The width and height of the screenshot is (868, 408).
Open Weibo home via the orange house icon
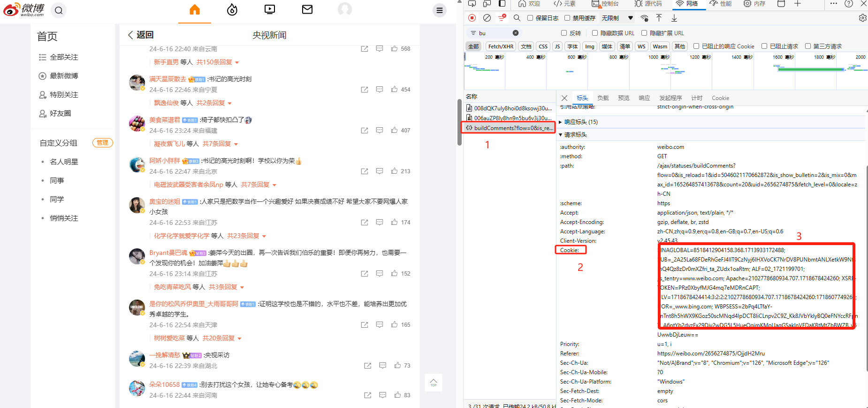(195, 9)
